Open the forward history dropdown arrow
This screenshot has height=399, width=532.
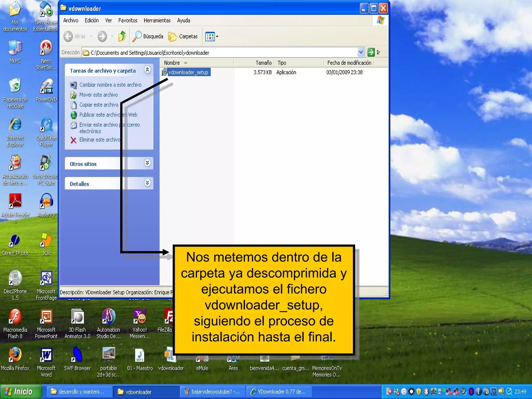tap(112, 36)
